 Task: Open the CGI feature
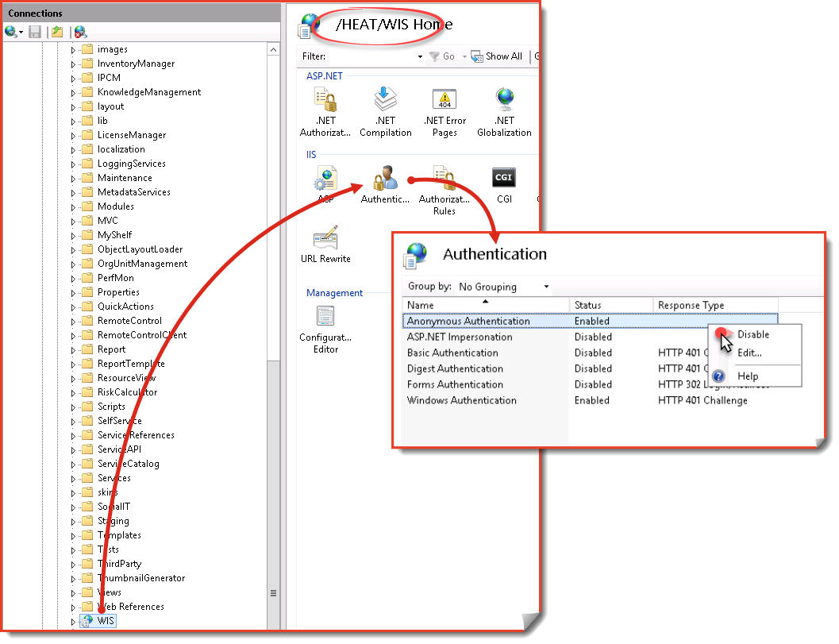pos(503,178)
